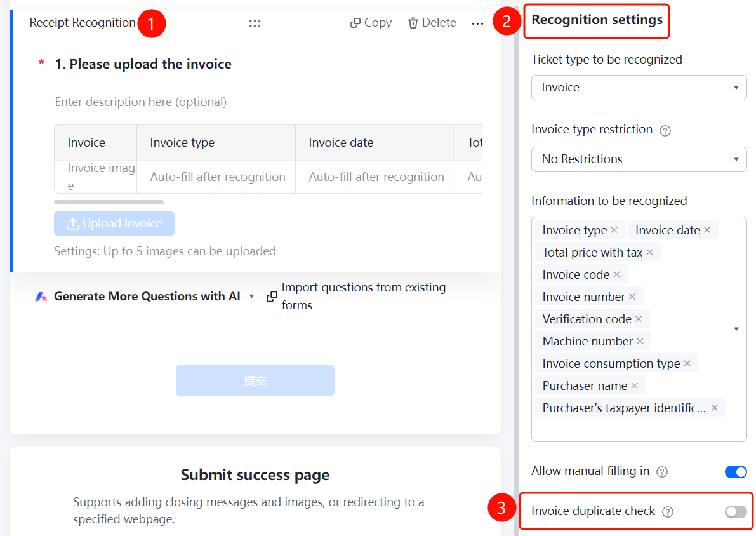Click the invoice table's horizontal scrollbar
Image resolution: width=756 pixels, height=536 pixels.
click(109, 202)
